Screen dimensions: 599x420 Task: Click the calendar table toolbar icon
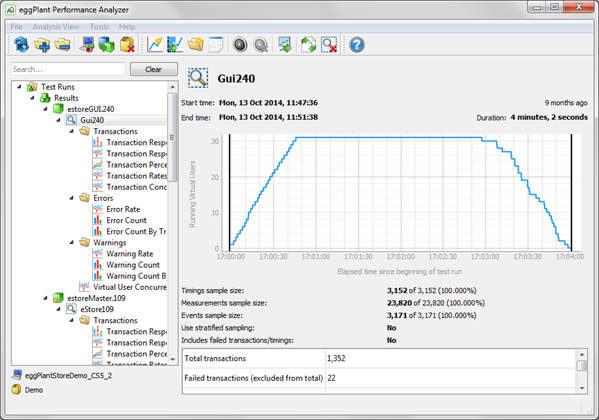tap(216, 45)
